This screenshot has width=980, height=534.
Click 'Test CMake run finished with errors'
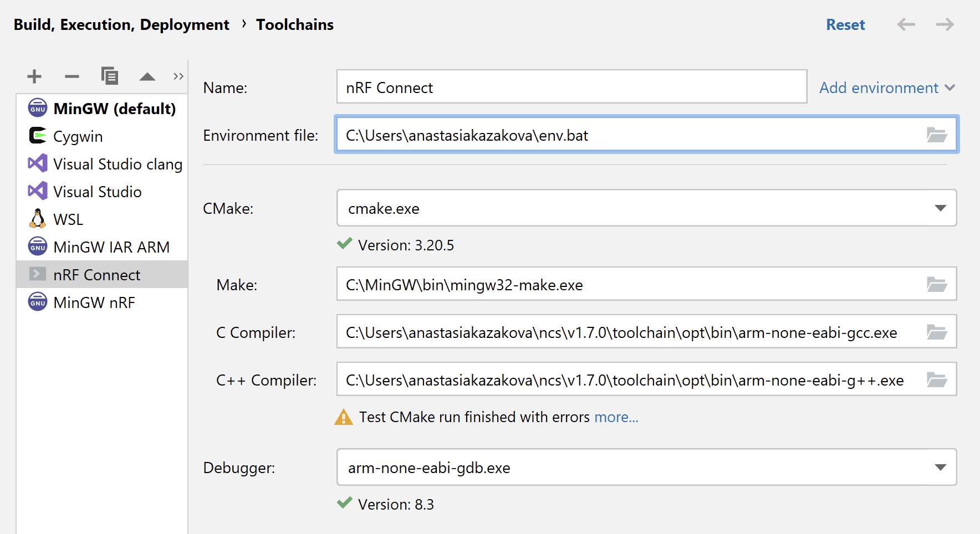coord(474,417)
